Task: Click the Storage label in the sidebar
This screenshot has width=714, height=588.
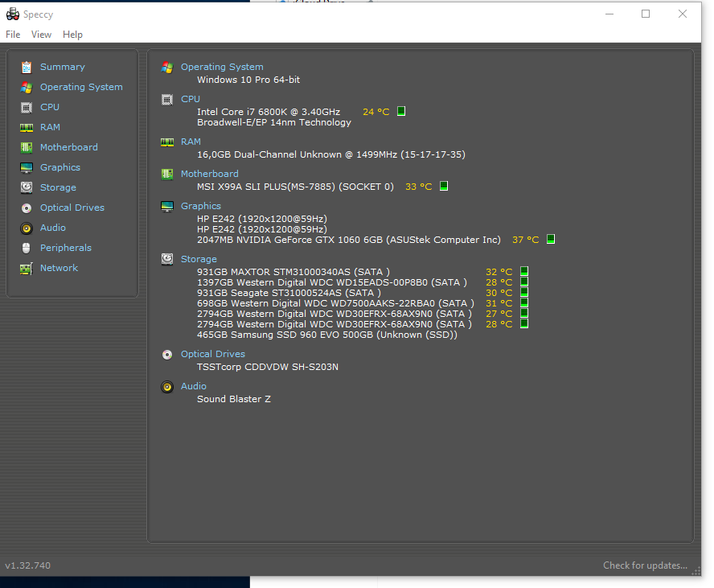Action: [58, 187]
